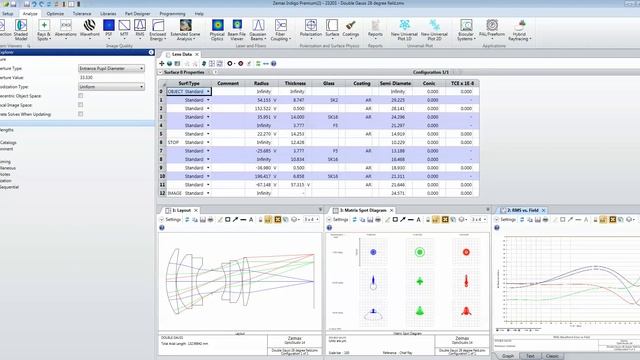
Task: Switch to the Programming ribbon tab
Action: click(172, 13)
